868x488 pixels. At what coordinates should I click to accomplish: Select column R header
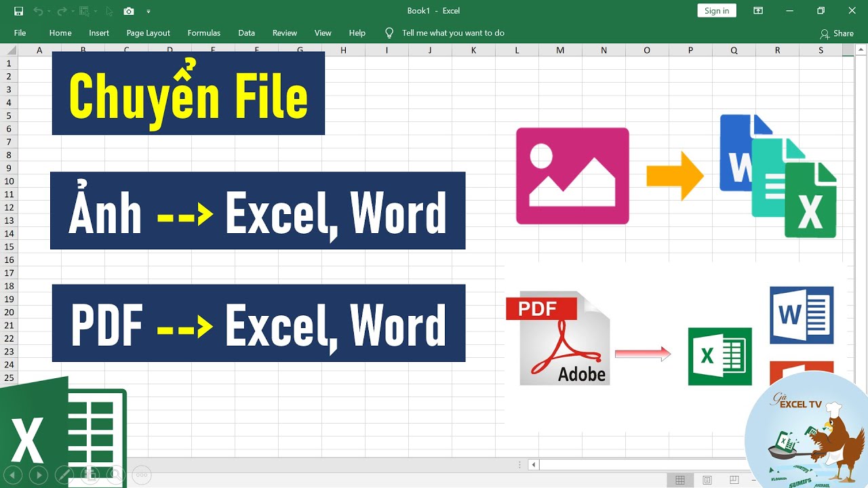pos(777,50)
